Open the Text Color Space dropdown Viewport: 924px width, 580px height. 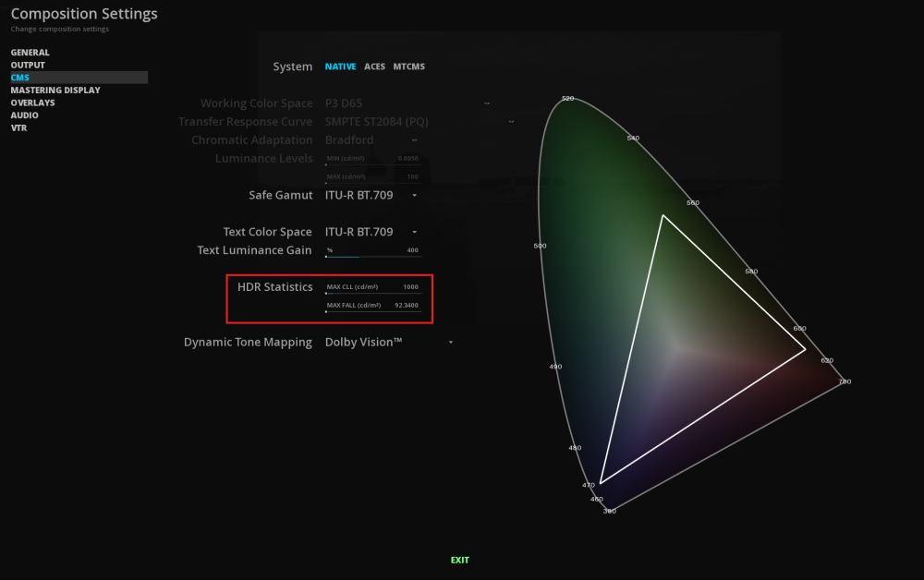371,232
